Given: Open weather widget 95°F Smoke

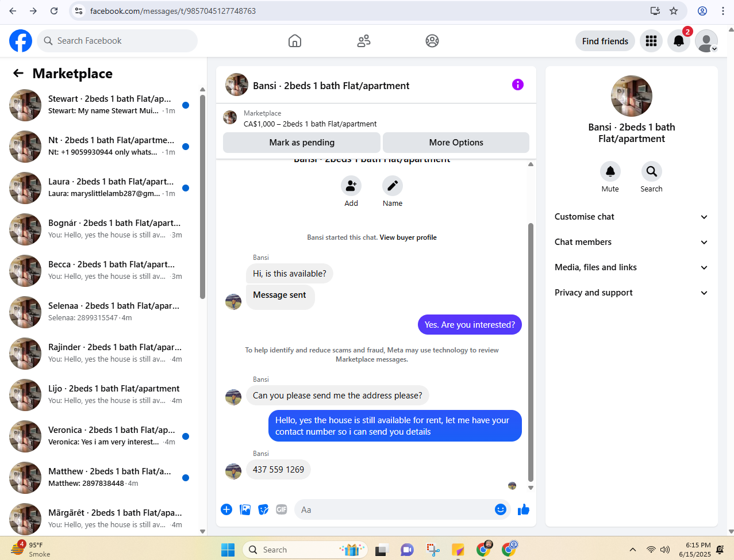Looking at the screenshot, I should [30, 550].
